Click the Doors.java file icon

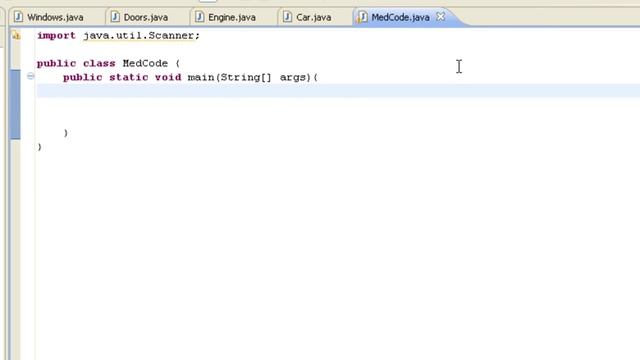115,17
